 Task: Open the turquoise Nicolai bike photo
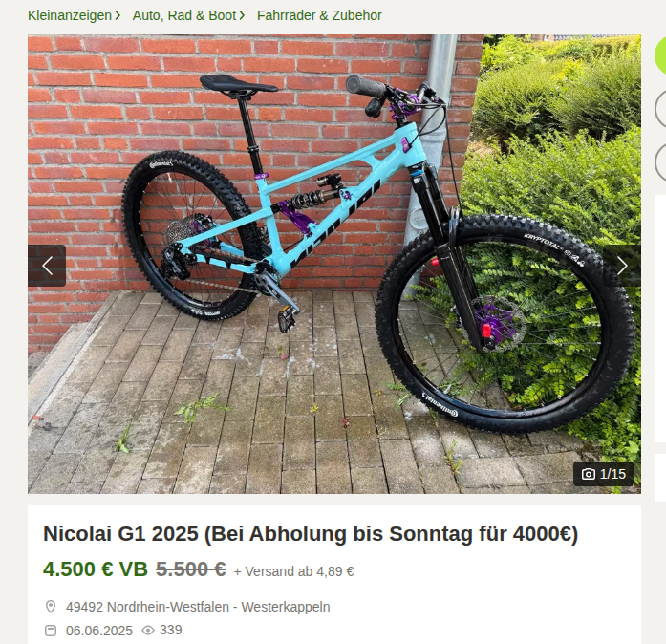[334, 264]
